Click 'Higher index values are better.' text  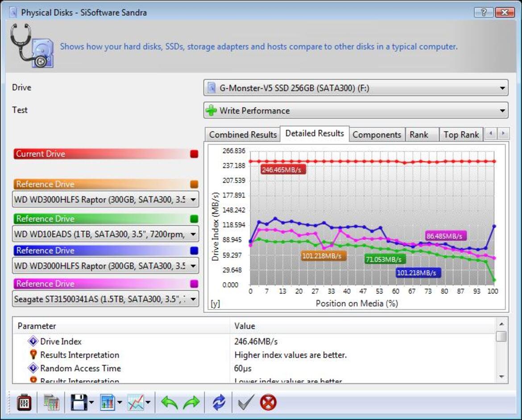[290, 355]
